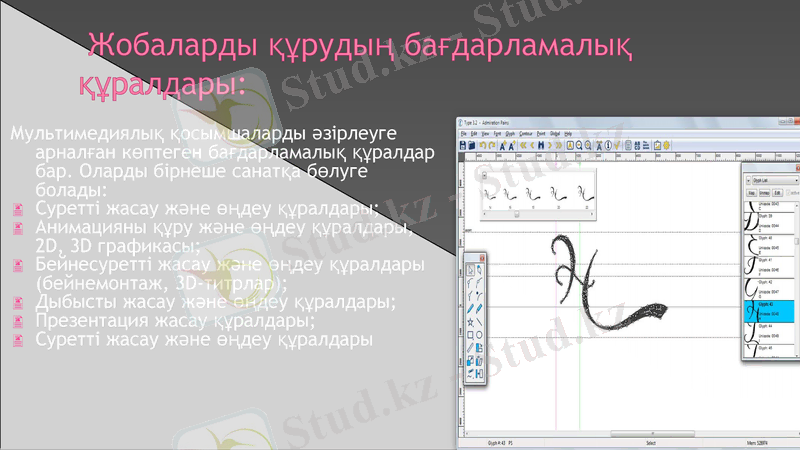Open the Contour menu

[x=526, y=134]
